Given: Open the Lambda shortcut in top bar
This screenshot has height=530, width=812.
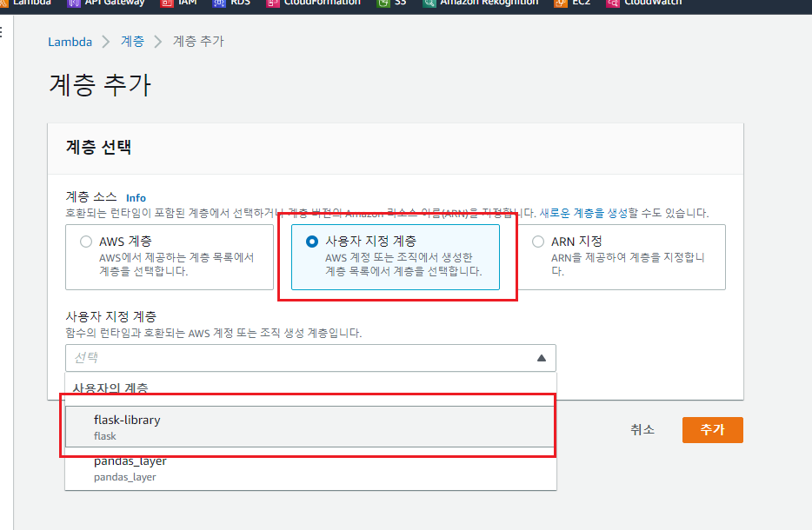Looking at the screenshot, I should point(26,3).
